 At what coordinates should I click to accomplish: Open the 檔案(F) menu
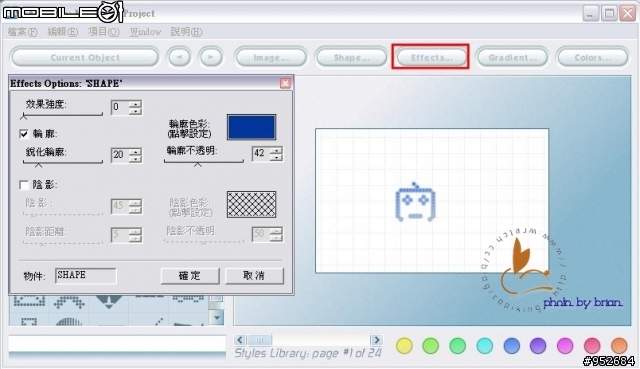[x=22, y=32]
